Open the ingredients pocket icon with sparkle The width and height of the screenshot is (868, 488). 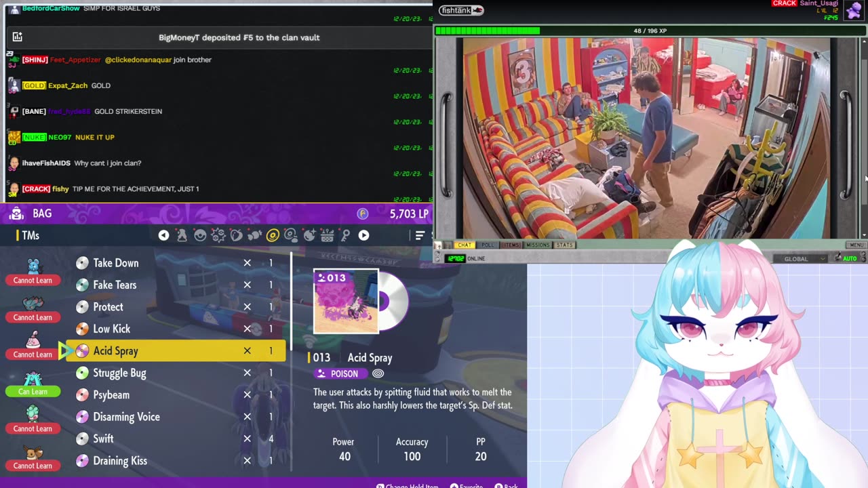(x=309, y=235)
